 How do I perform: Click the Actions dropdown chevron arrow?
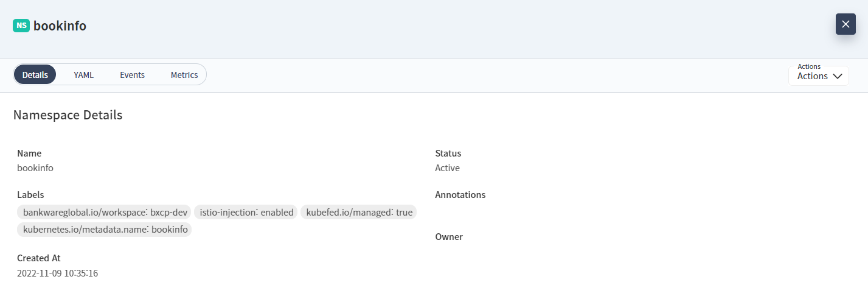coord(837,76)
